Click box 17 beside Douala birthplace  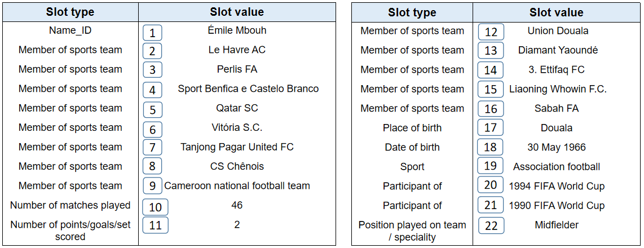coord(491,128)
